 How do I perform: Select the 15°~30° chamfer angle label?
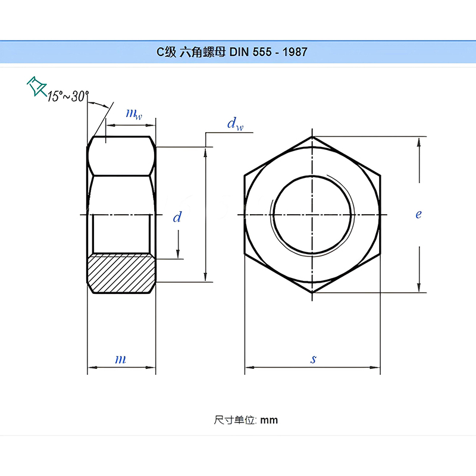68,96
